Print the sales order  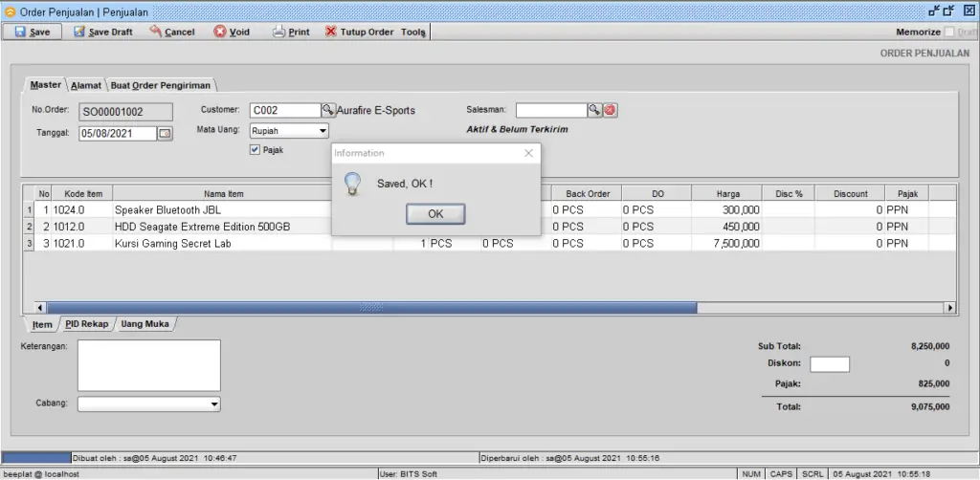click(x=291, y=32)
